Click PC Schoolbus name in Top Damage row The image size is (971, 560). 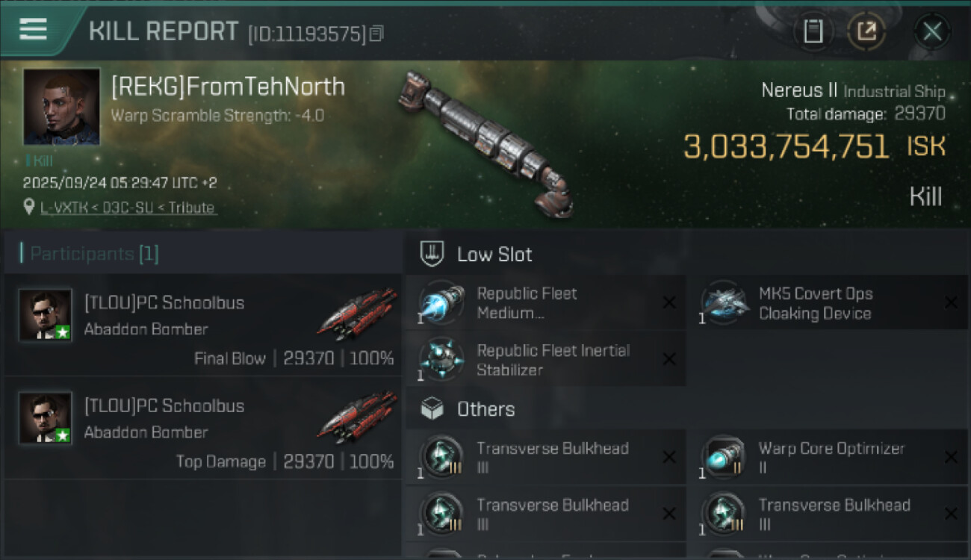[164, 406]
